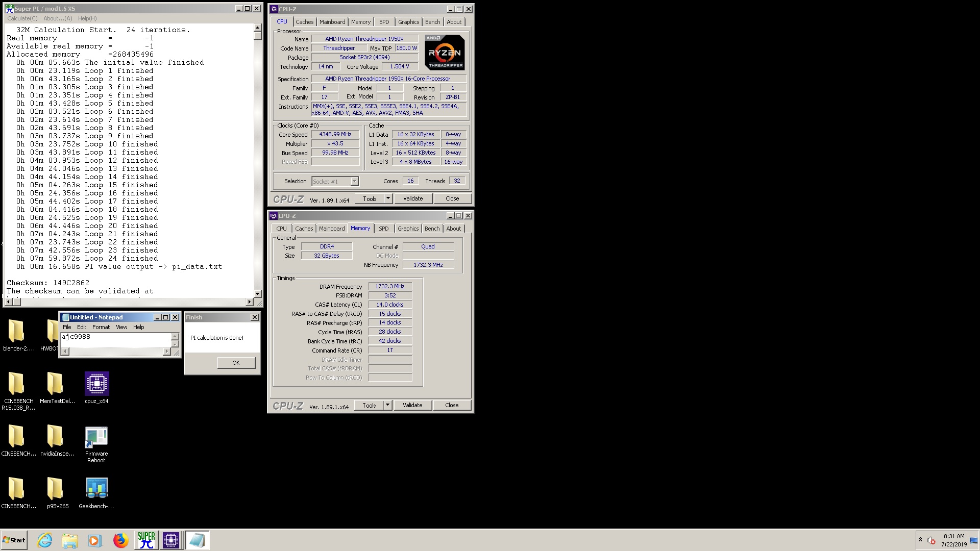This screenshot has height=551, width=980.
Task: Open Super PI Calculate menu
Action: pos(22,18)
